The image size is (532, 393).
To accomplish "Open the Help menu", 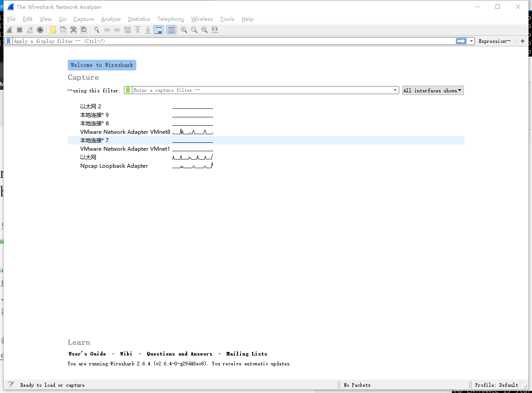I will tap(247, 19).
